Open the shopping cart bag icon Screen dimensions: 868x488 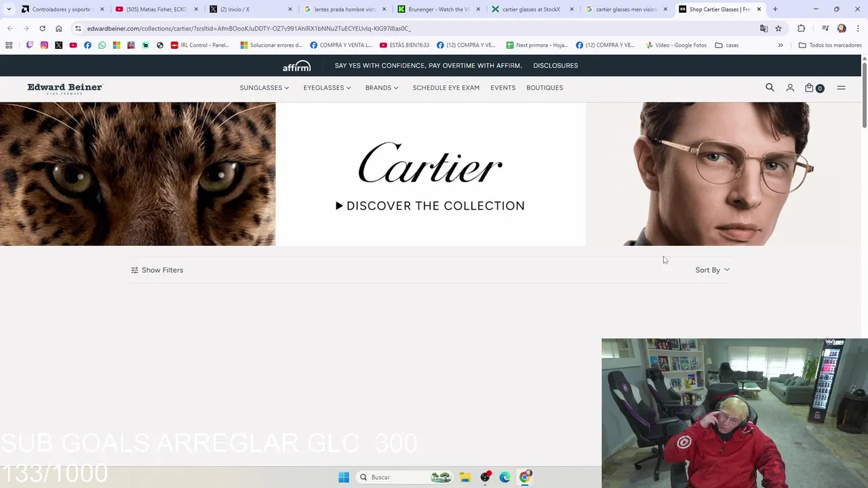(809, 87)
